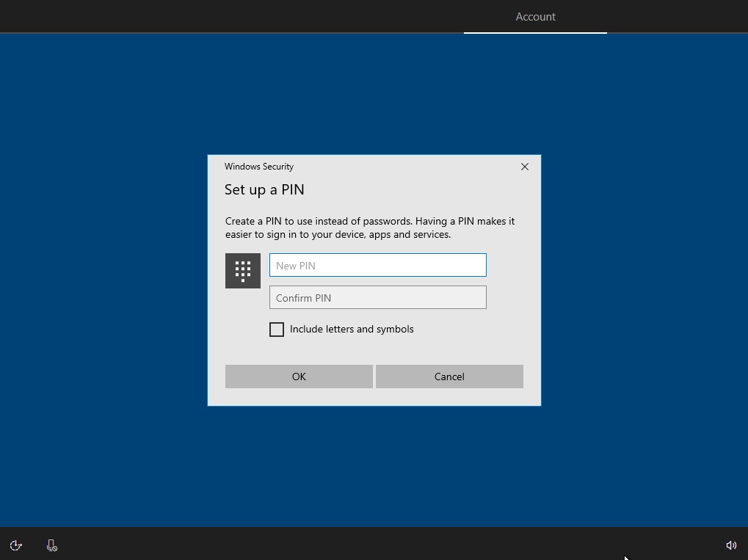Viewport: 748px width, 560px height.
Task: Focus the Confirm PIN field
Action: [378, 298]
